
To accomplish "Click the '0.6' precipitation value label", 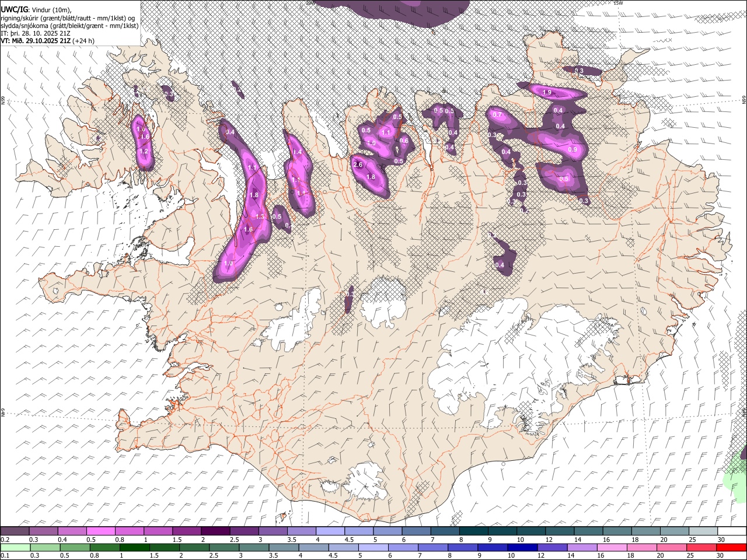I will click(x=403, y=141).
